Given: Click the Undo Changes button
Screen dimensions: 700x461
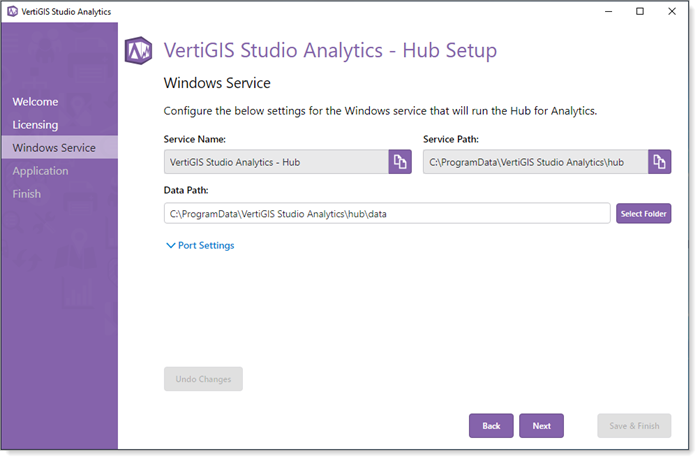Looking at the screenshot, I should click(x=203, y=379).
